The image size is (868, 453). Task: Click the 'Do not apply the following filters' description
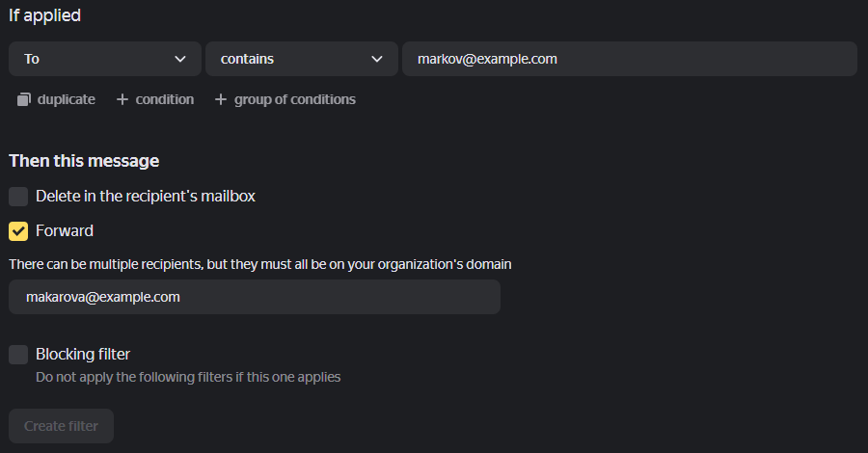pyautogui.click(x=188, y=377)
